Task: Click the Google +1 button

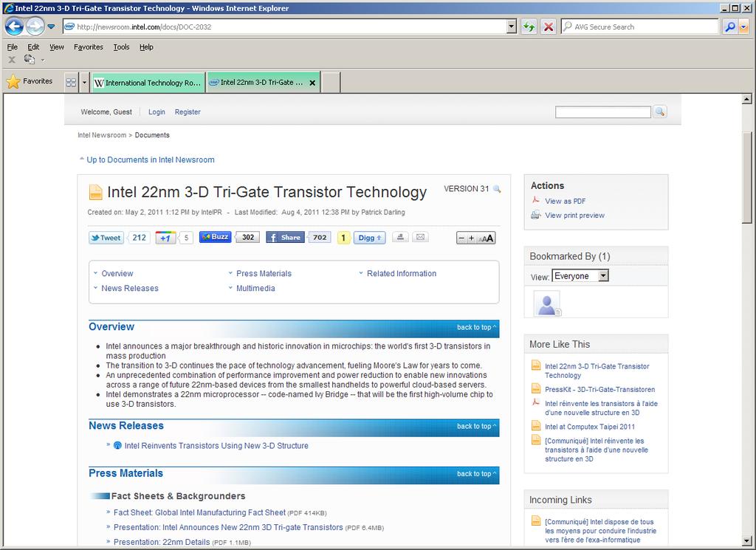Action: point(165,238)
